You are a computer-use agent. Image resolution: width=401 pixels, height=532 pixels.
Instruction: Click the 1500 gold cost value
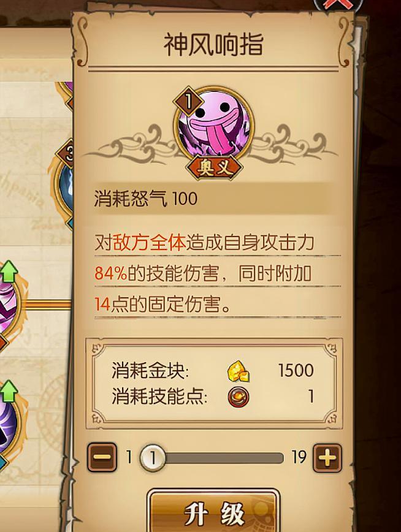click(x=296, y=370)
